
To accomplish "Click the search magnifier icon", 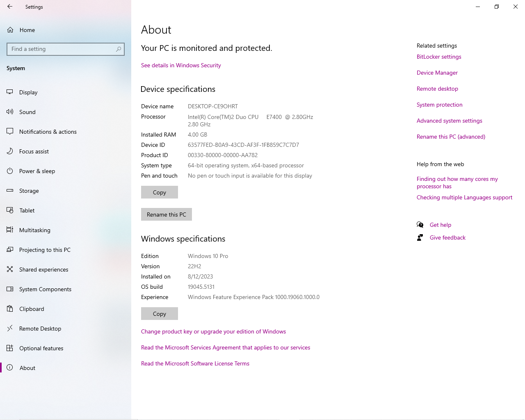I will click(x=119, y=49).
